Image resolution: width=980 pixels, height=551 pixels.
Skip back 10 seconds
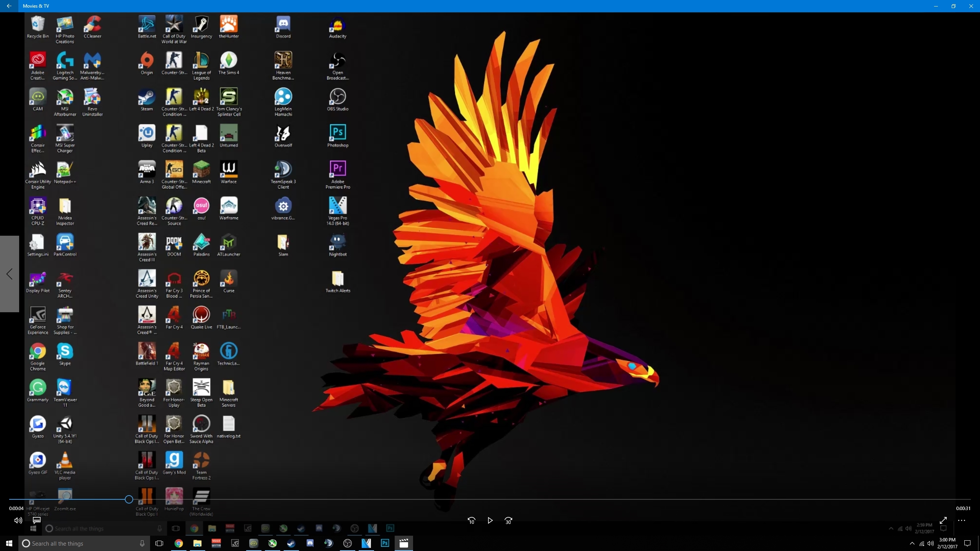coord(471,520)
